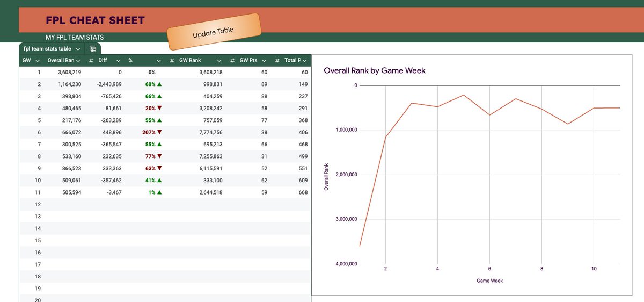Open the % column dropdown arrow

click(159, 60)
